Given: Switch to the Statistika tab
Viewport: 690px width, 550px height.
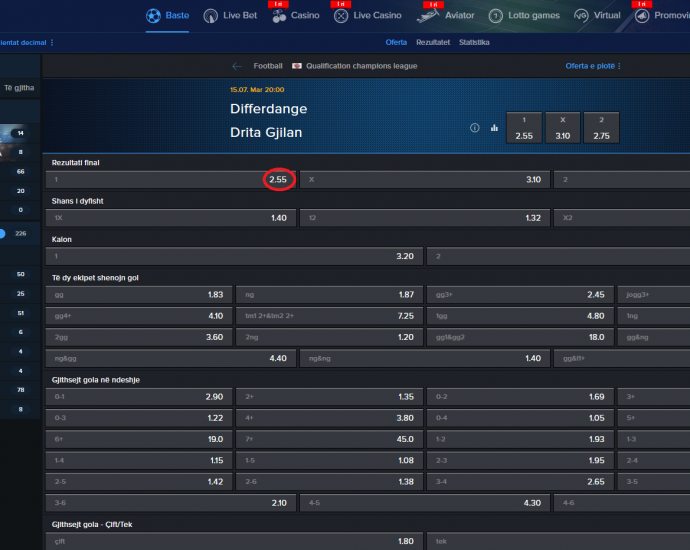Looking at the screenshot, I should (x=474, y=42).
